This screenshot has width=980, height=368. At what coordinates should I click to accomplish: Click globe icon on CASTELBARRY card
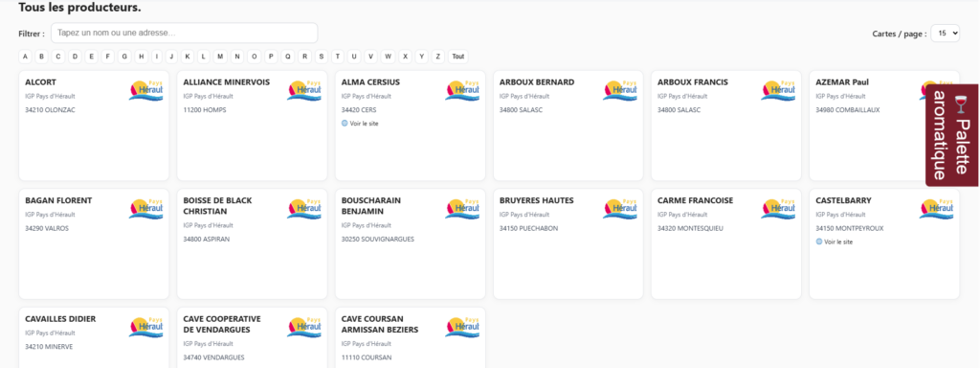pos(819,241)
